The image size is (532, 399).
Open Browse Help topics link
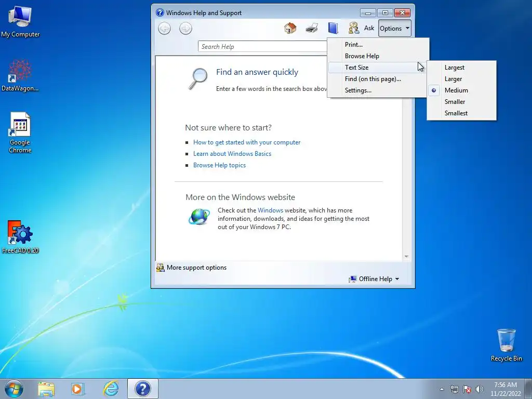pos(219,165)
